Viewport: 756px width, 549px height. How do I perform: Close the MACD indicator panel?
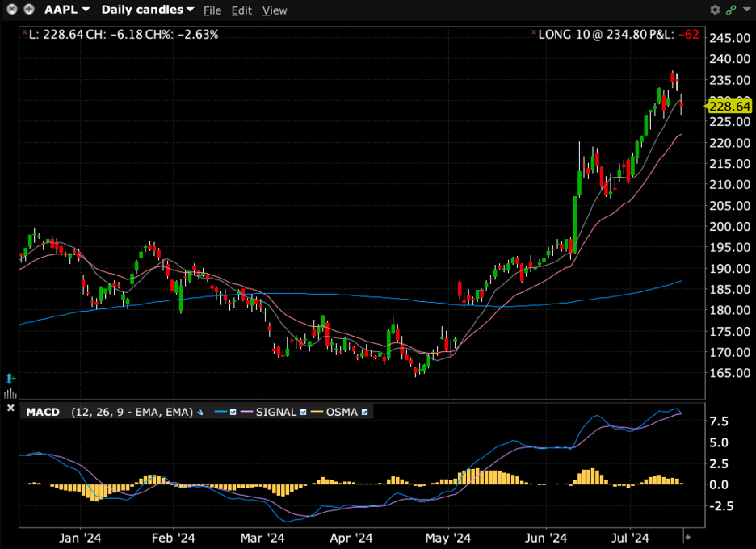(x=10, y=408)
